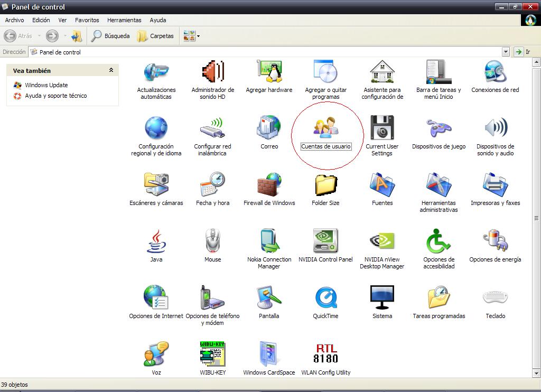Select Configuración regional y de idioma

pos(156,128)
